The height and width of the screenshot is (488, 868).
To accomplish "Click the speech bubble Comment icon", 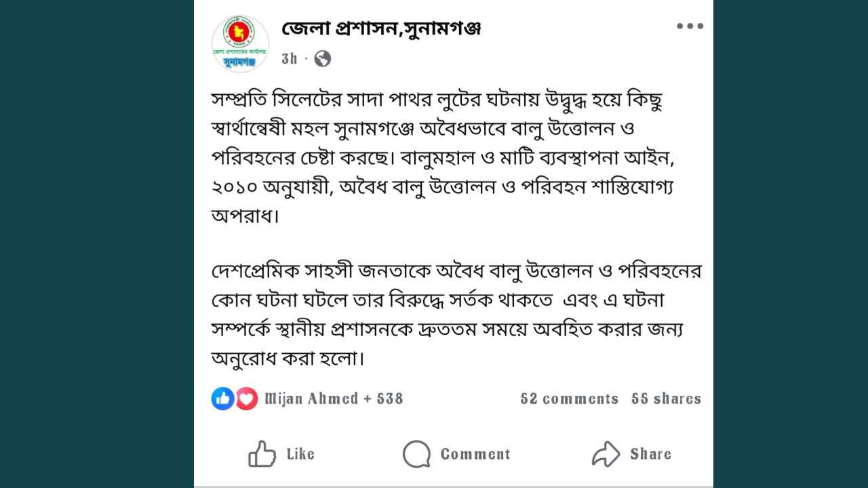I will (x=416, y=454).
